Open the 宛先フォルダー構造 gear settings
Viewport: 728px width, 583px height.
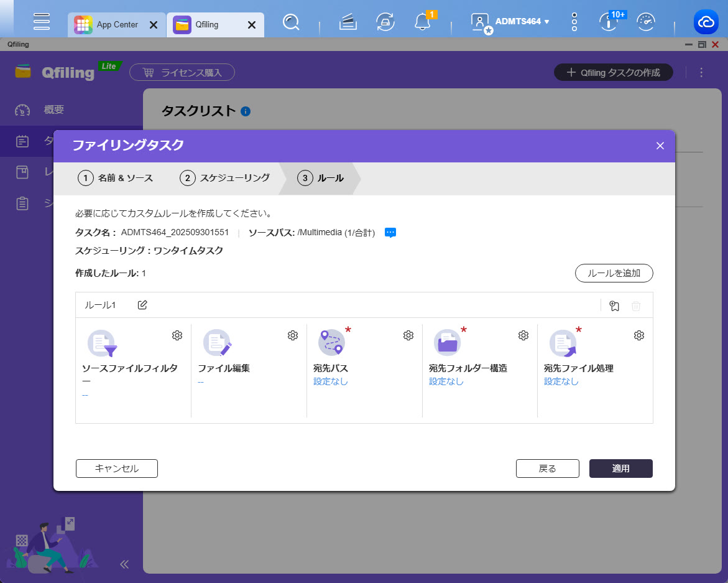[x=523, y=335]
